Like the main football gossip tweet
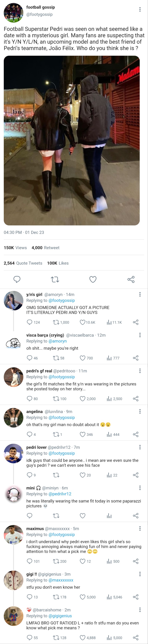148x644 pixels. click(93, 279)
